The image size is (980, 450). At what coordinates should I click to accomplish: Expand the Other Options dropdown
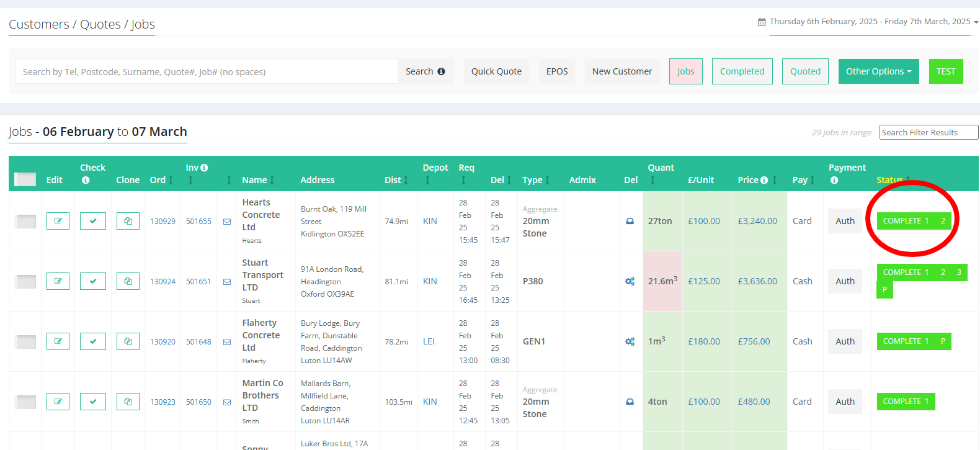coord(878,71)
